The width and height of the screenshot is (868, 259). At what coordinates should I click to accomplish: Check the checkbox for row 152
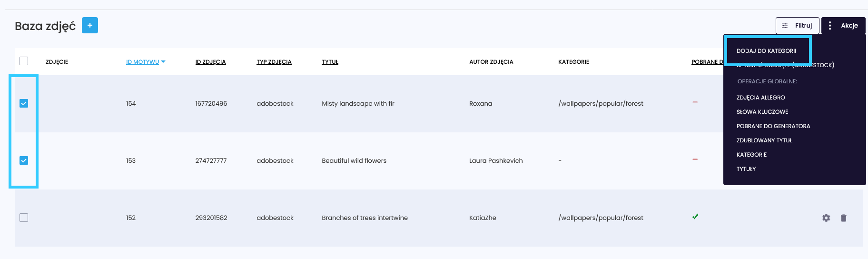(24, 218)
